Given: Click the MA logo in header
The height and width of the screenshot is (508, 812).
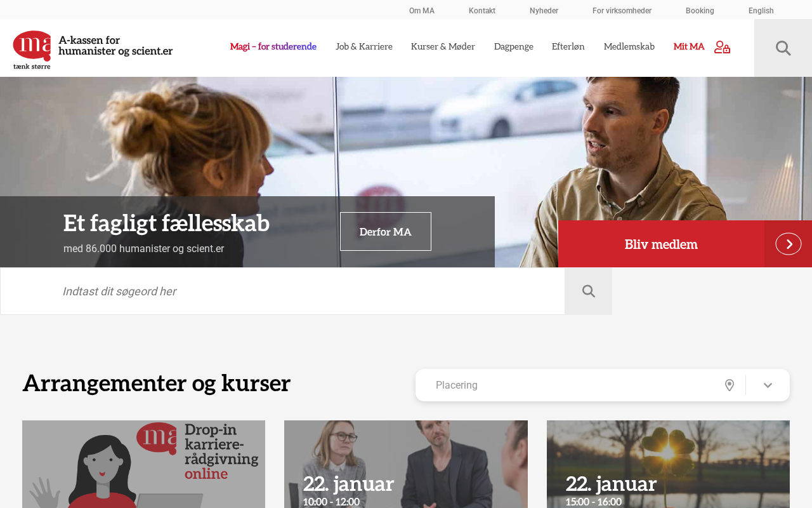Looking at the screenshot, I should pyautogui.click(x=93, y=50).
